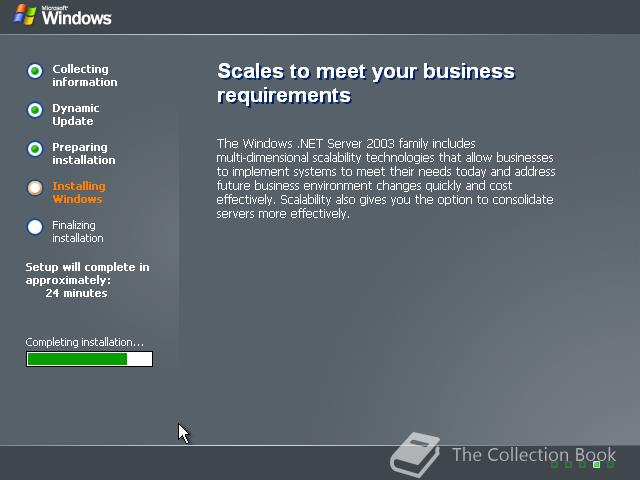Click the orange bullet beside Installing Windows
Viewport: 640px width, 480px height.
pyautogui.click(x=35, y=188)
